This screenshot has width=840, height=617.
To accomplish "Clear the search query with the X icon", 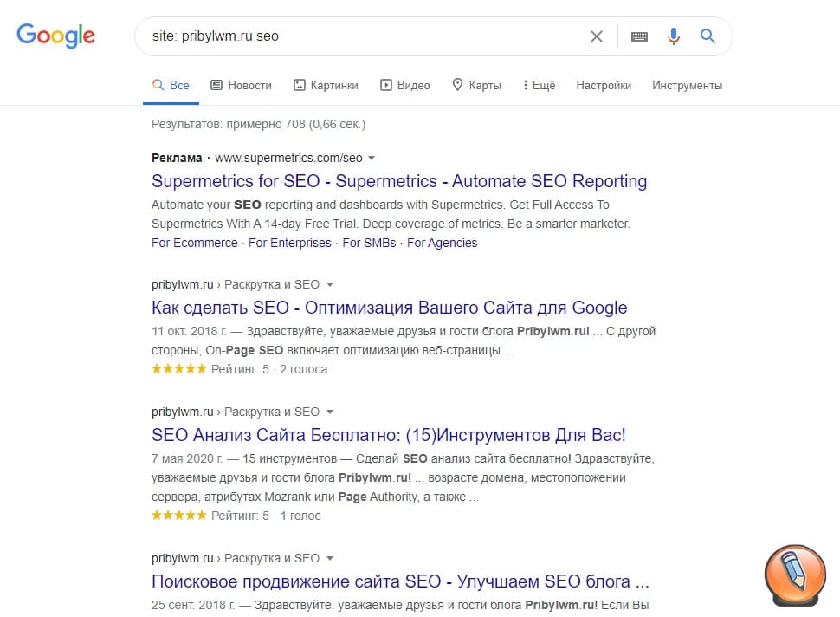I will (596, 36).
